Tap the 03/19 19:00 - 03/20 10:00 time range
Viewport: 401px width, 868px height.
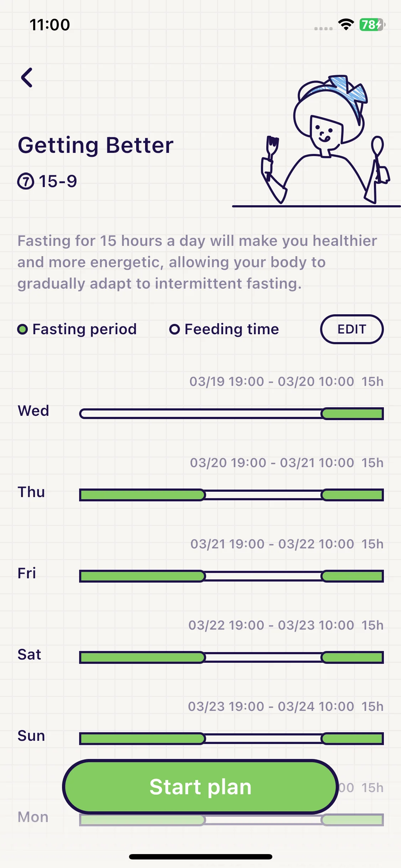(x=272, y=381)
